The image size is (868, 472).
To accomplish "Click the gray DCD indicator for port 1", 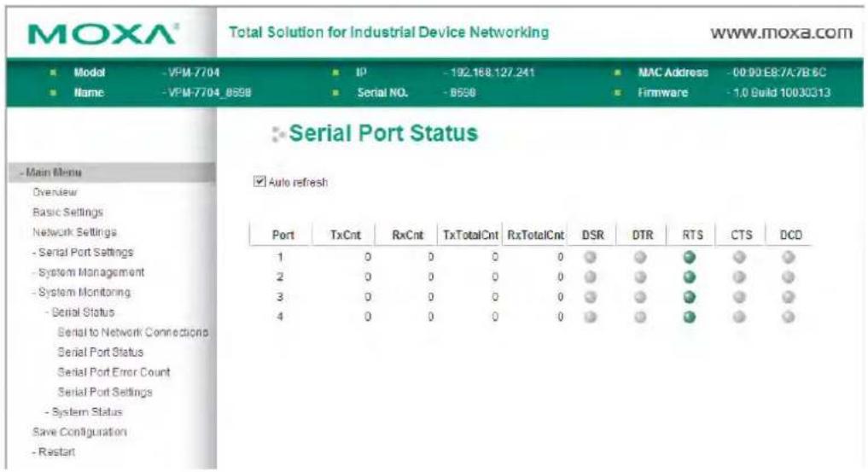I will pyautogui.click(x=789, y=257).
